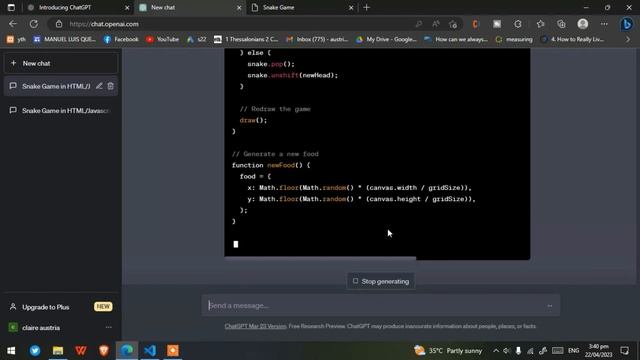Start a New chat in the sidebar
640x360 pixels.
tap(61, 63)
